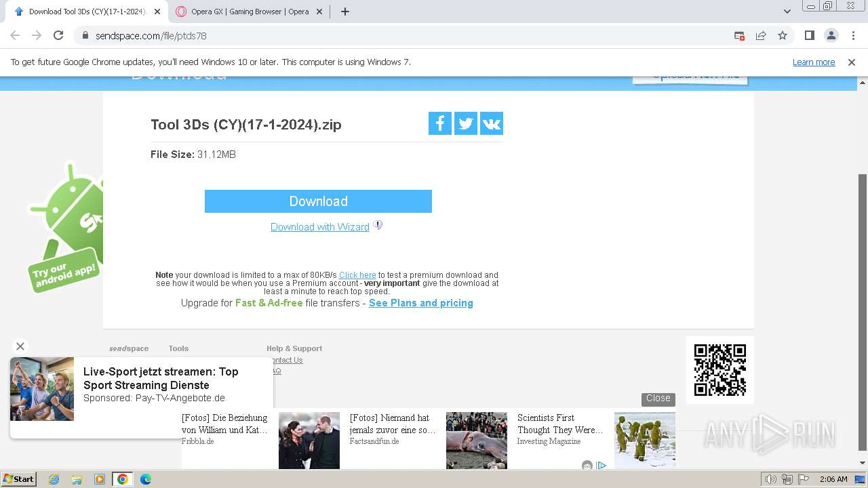Click the page vertical scrollbar
The image size is (868, 488).
[863, 312]
